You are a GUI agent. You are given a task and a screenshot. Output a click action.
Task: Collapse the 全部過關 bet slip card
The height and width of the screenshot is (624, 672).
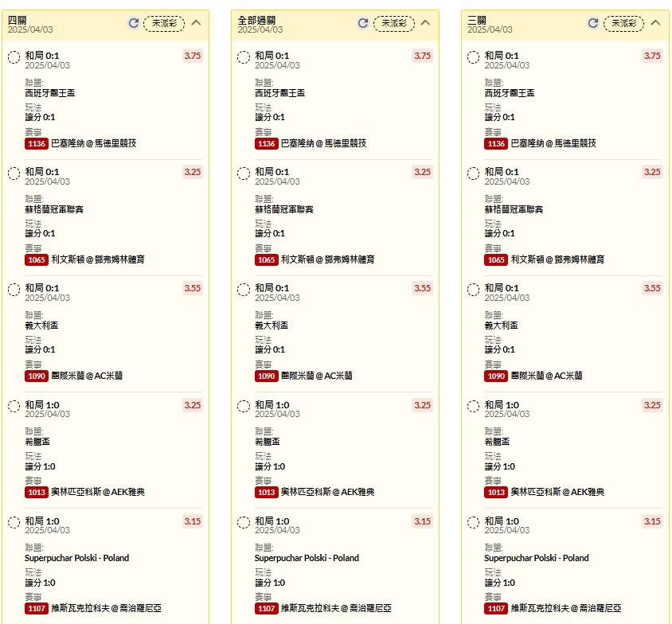(x=425, y=23)
